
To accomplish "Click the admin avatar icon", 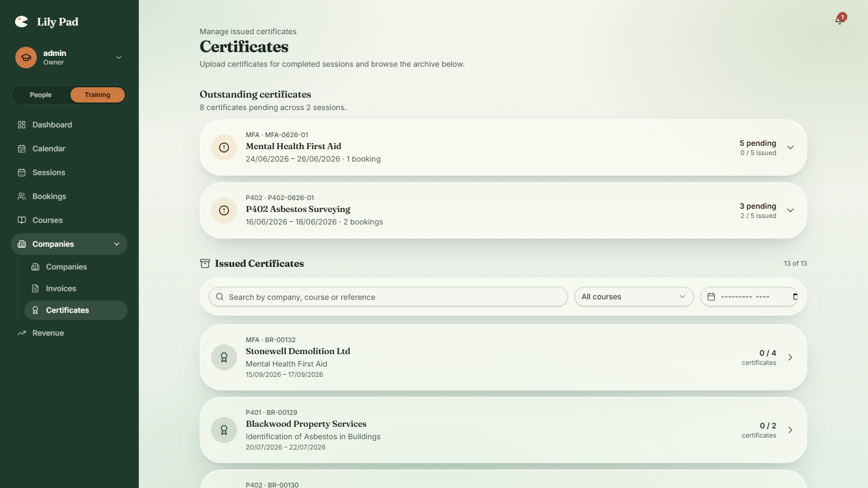I will [x=26, y=57].
